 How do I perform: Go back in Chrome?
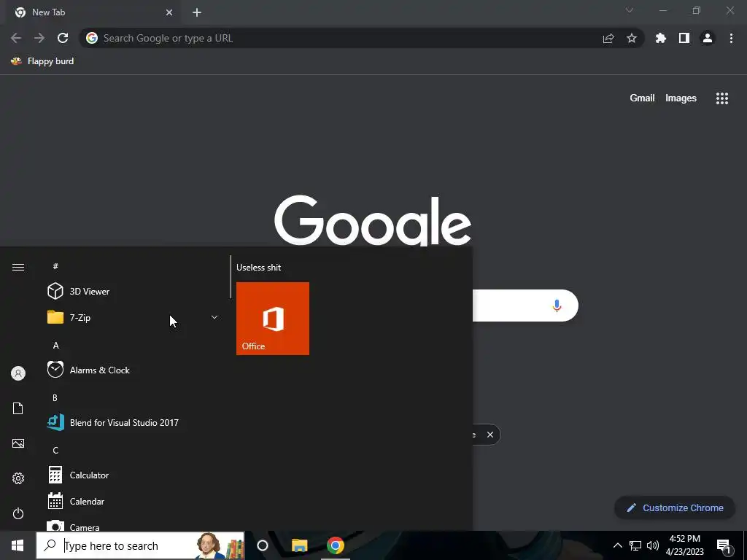(16, 38)
